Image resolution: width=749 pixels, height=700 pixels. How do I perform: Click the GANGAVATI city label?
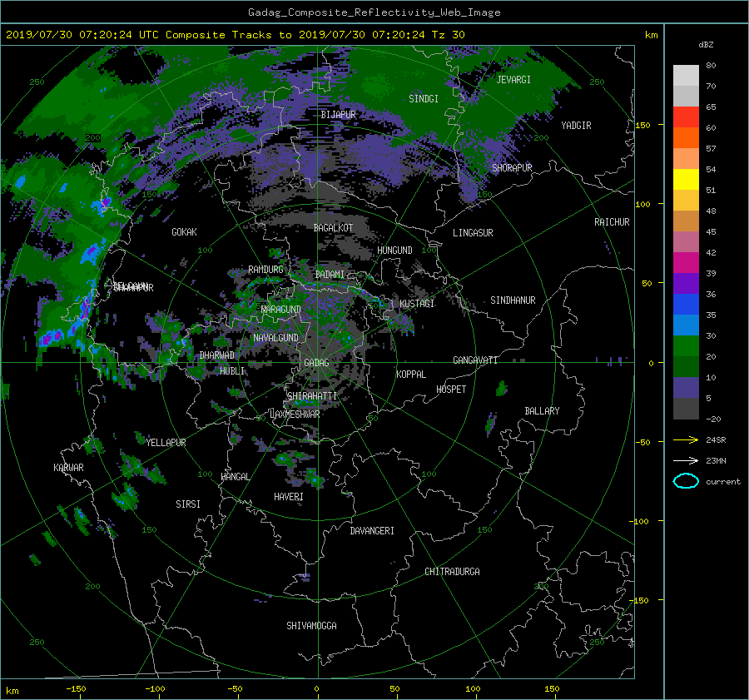tap(475, 360)
